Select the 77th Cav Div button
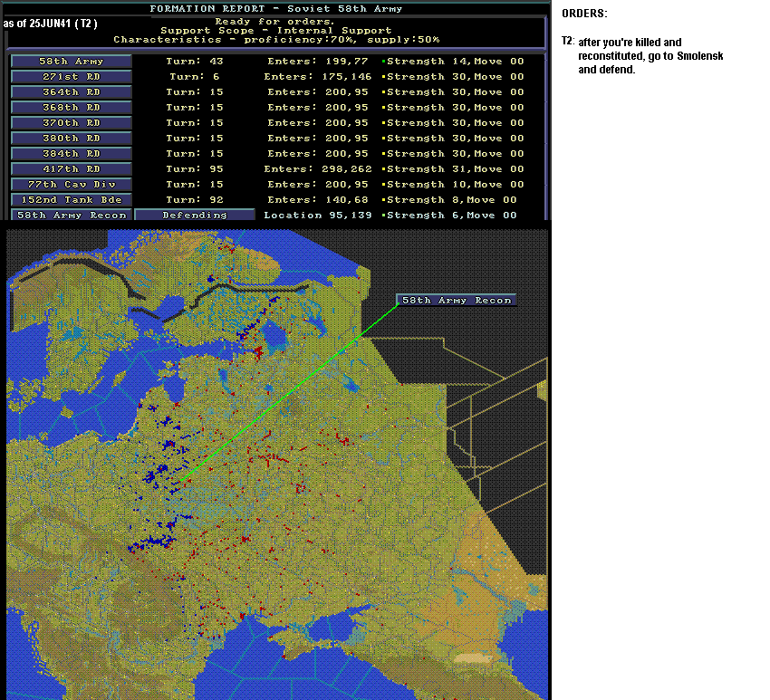The image size is (770, 700). point(72,185)
